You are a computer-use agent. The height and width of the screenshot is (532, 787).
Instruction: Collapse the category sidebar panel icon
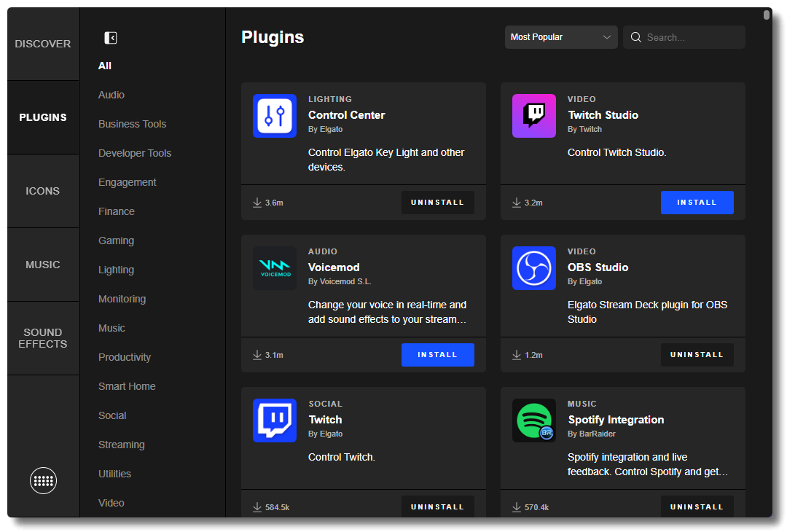coord(111,38)
